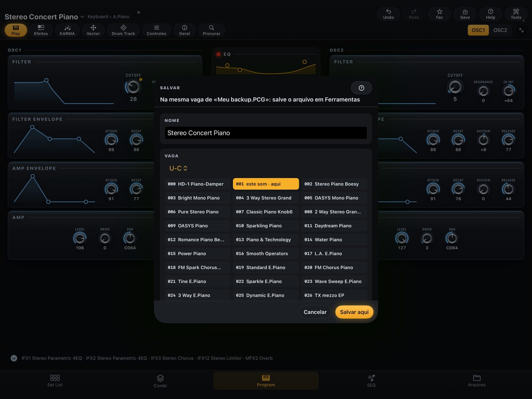Select slot 014 Water Piano
The height and width of the screenshot is (399, 532).
[334, 240]
